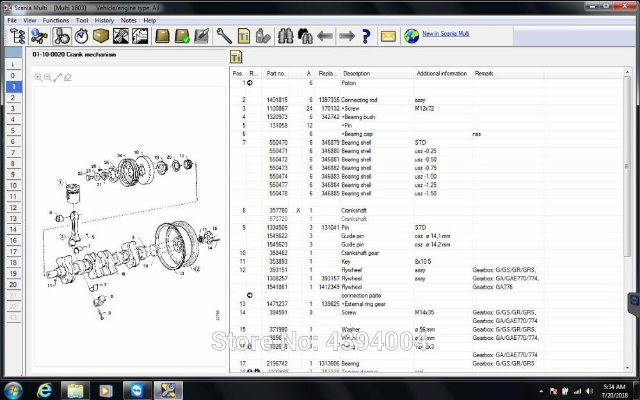Viewport: 640px width, 400px height.
Task: Click the notepad with pen icon
Action: coord(202,36)
